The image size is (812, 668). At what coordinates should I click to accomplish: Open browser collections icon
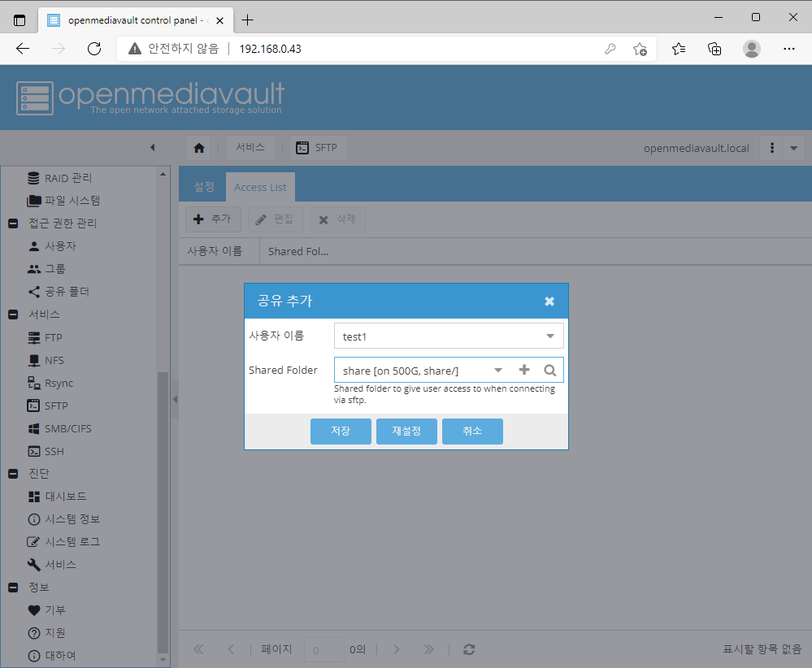[x=714, y=50]
